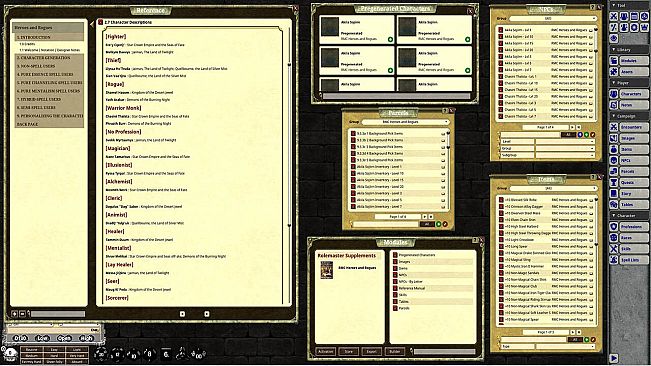This screenshot has width=651, height=366.
Task: Open Quests via the goblet icon
Action: [x=614, y=182]
